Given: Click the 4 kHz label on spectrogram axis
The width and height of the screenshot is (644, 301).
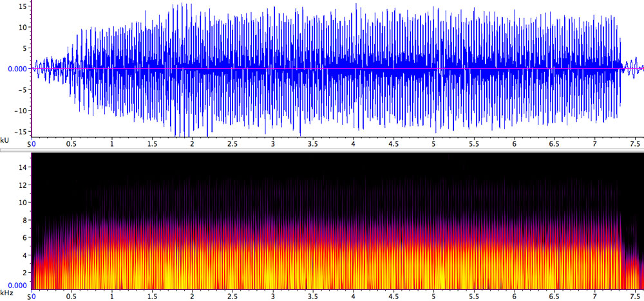Looking at the screenshot, I should (24, 255).
